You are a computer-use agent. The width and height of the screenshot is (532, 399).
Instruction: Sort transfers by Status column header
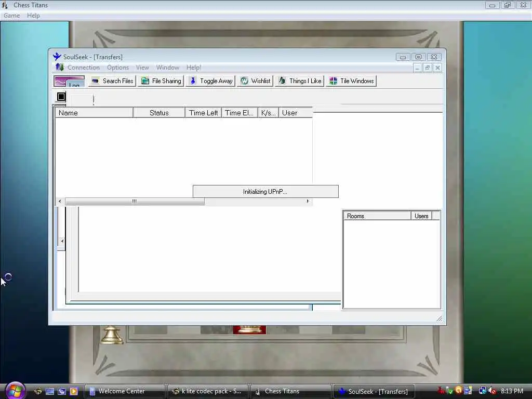click(x=159, y=113)
